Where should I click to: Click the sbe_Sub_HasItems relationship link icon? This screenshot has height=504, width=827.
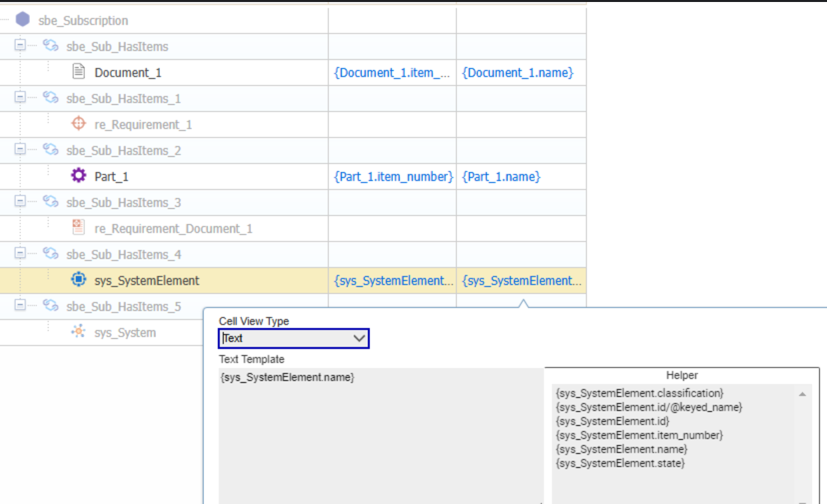[51, 46]
